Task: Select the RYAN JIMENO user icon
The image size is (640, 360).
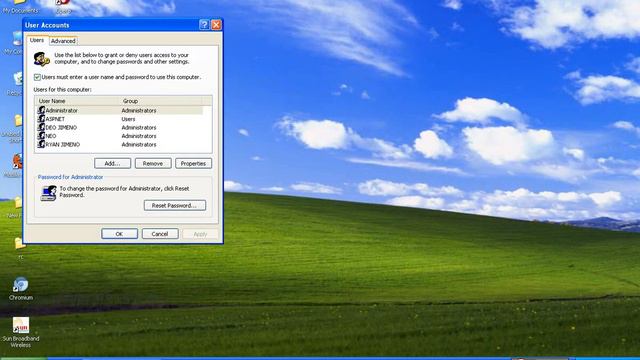Action: coord(41,144)
